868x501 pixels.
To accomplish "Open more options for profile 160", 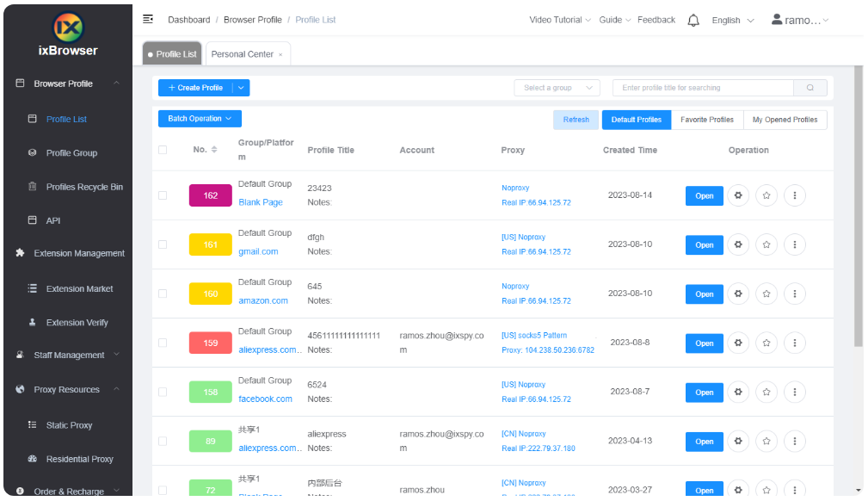I will pos(794,294).
